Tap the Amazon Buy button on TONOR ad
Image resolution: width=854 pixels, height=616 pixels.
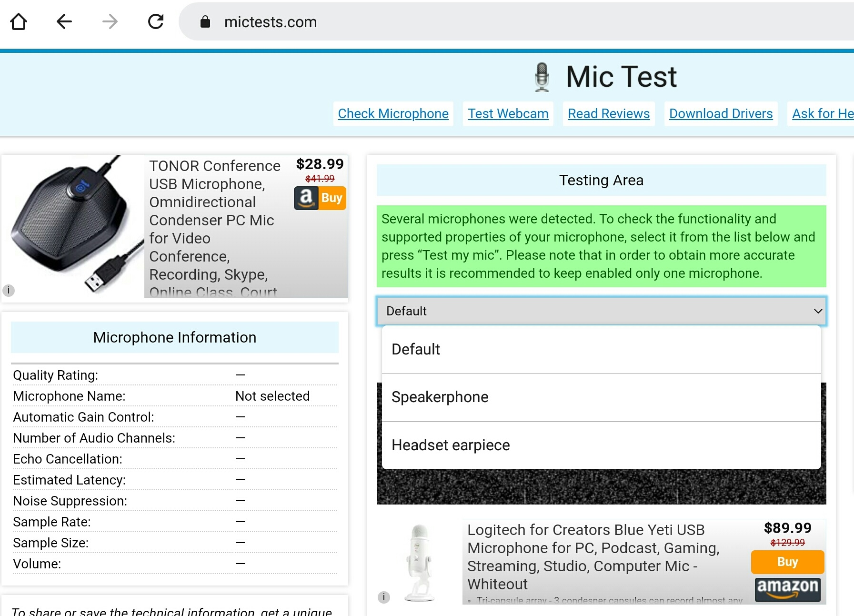(x=320, y=198)
